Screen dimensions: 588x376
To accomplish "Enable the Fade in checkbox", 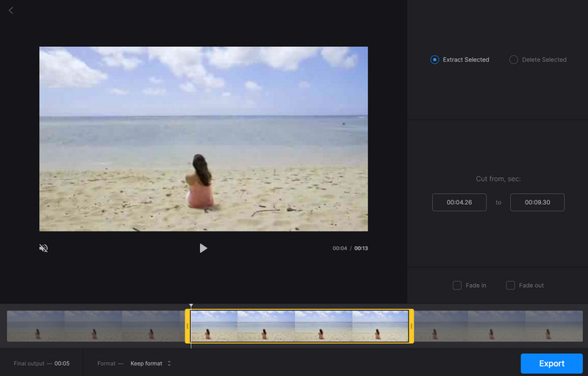I will click(x=456, y=286).
